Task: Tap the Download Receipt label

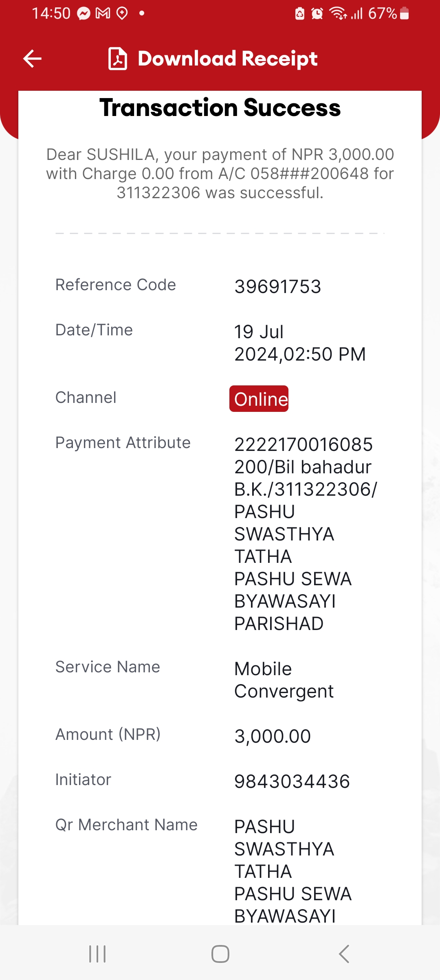Action: (228, 59)
